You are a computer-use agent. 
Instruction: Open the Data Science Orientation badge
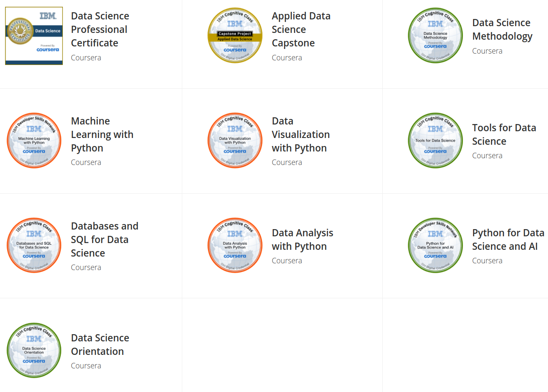point(34,350)
